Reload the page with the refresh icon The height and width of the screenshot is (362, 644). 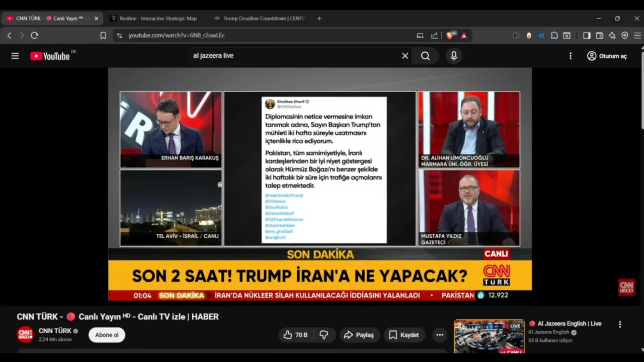click(34, 35)
